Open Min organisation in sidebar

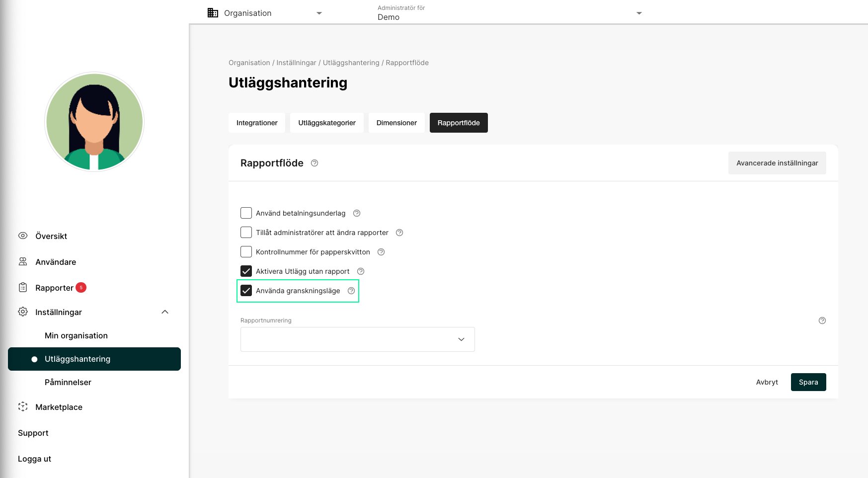click(76, 335)
